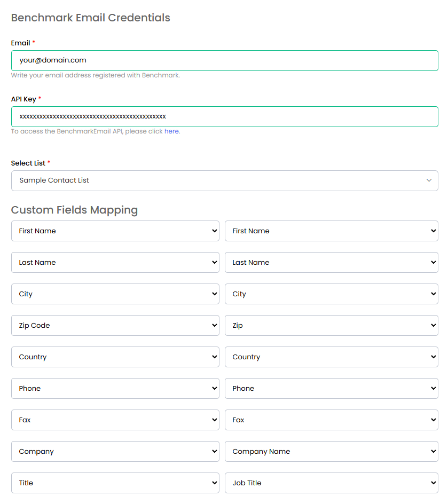This screenshot has height=504, width=448.
Task: Open right Country mapping dropdown
Action: (x=332, y=357)
